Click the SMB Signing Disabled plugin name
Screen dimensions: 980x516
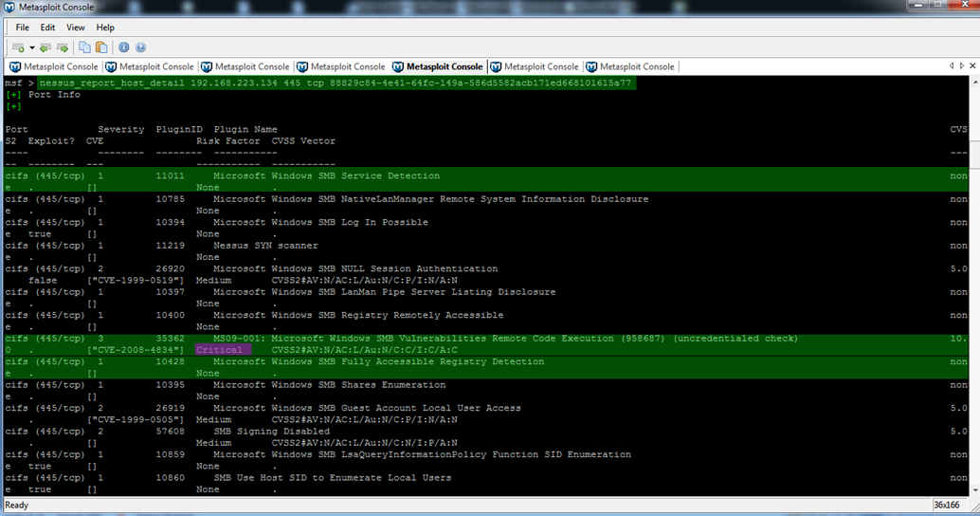[271, 432]
